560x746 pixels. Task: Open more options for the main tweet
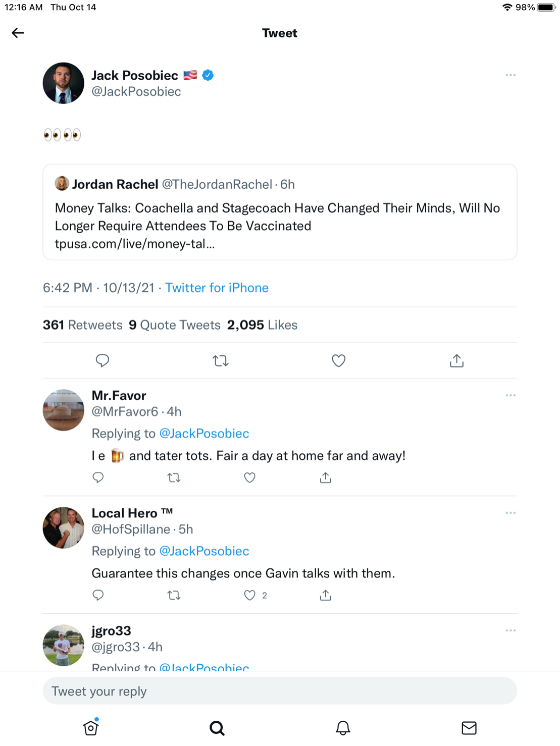[x=511, y=75]
